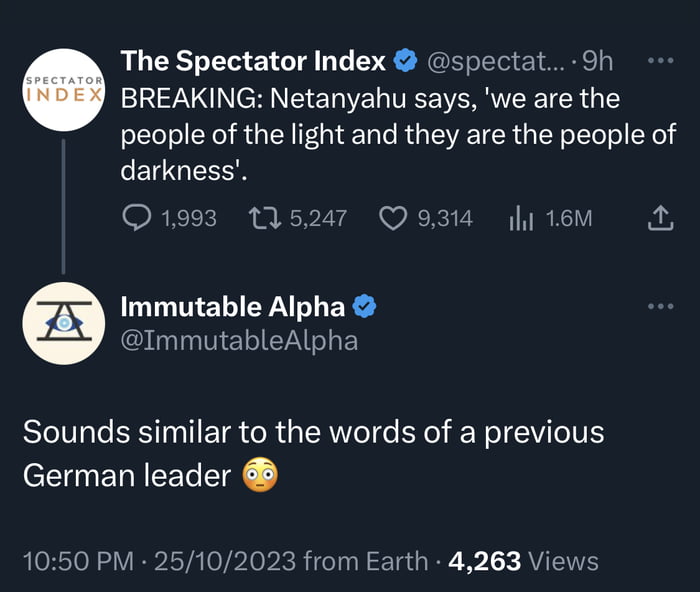Click the 10:50 PM 25/10/2023 timestamp

(x=158, y=561)
